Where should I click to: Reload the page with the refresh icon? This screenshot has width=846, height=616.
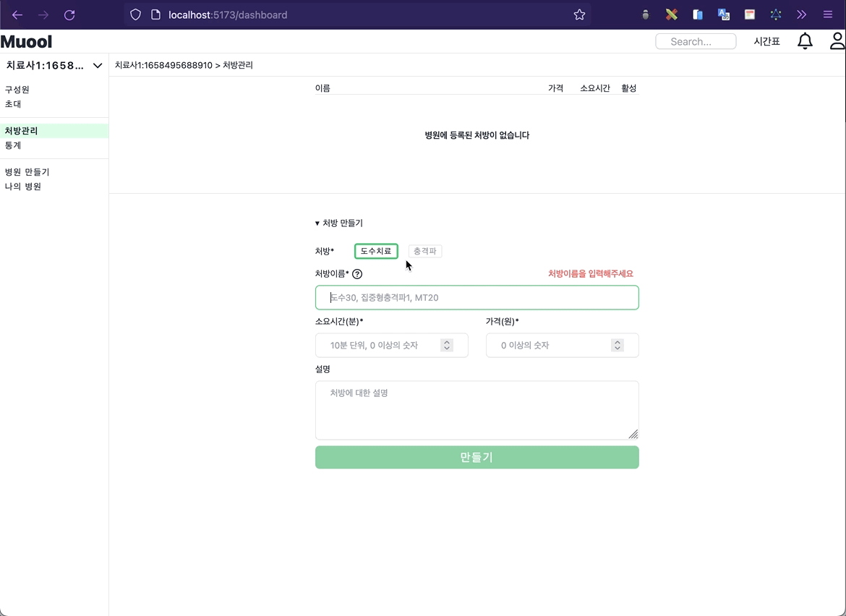click(x=69, y=14)
